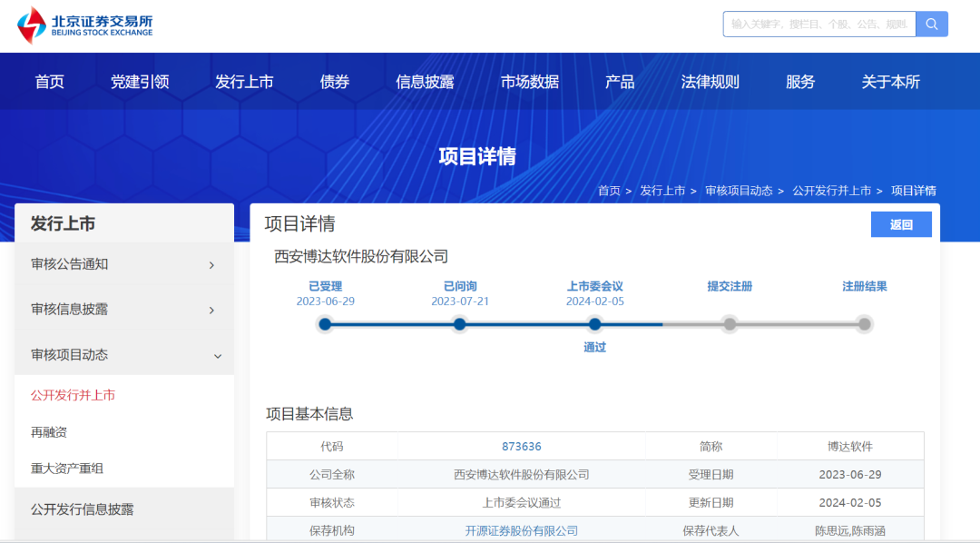
Task: Select 公开发行并上市 in the sidebar
Action: click(73, 395)
